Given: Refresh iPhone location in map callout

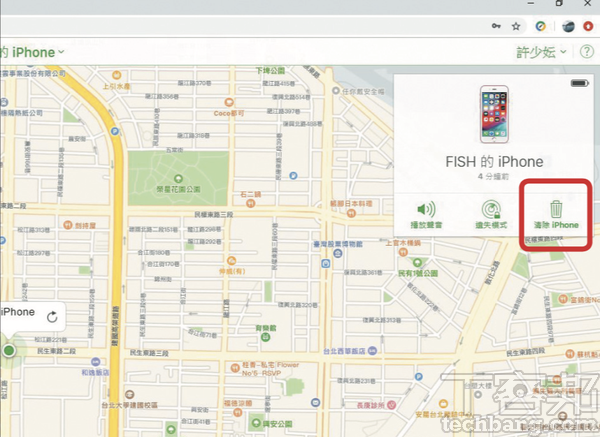Looking at the screenshot, I should (x=52, y=317).
